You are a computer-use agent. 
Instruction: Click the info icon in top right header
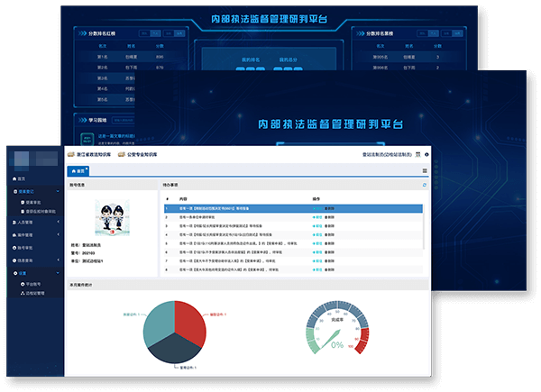click(426, 155)
